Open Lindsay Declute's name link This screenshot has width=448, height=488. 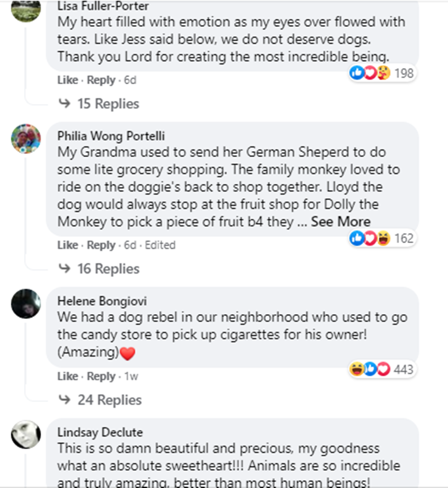100,432
